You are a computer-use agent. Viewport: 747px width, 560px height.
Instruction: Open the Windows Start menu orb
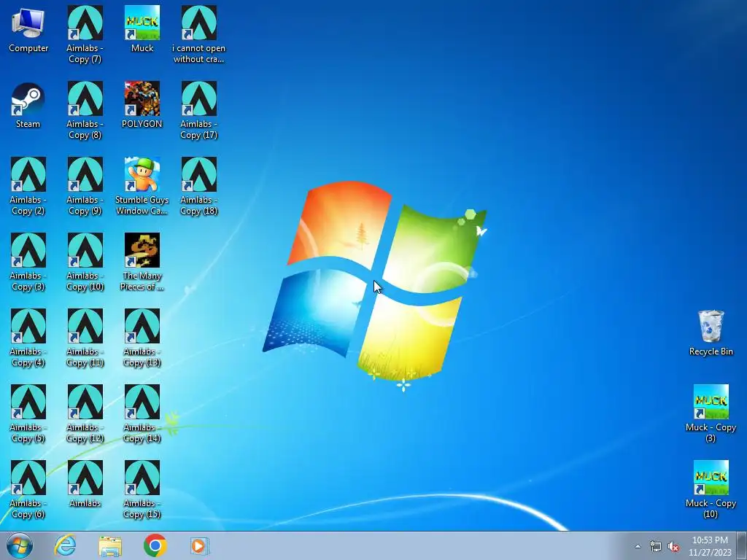coord(20,545)
